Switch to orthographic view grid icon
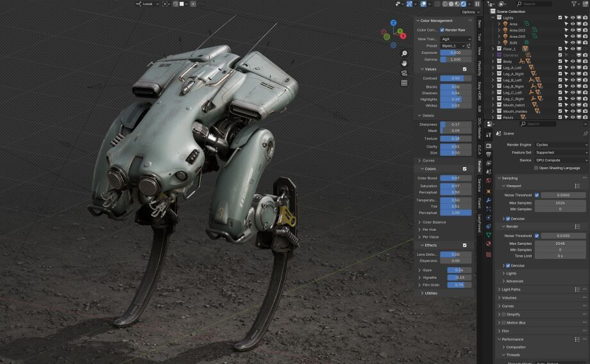 point(404,83)
